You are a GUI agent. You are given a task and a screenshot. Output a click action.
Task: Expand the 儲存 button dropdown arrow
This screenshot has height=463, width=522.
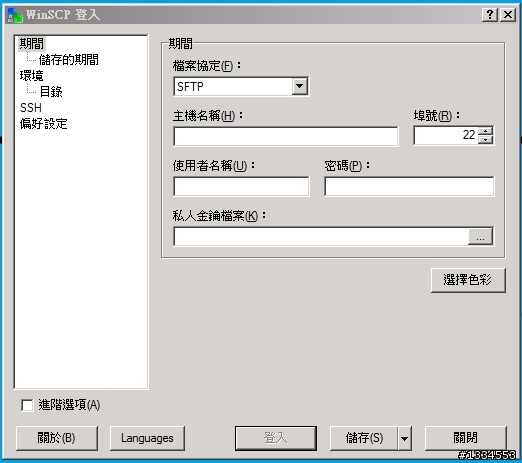pyautogui.click(x=404, y=438)
